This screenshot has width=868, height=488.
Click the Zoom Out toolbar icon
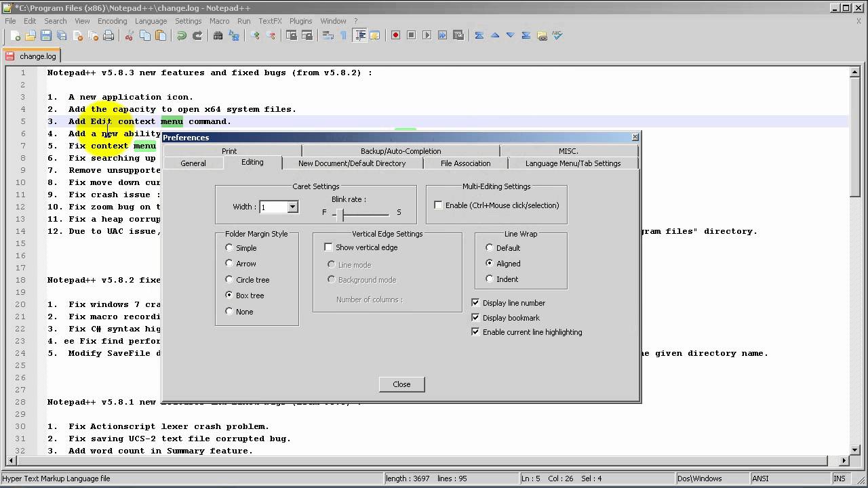[x=271, y=35]
